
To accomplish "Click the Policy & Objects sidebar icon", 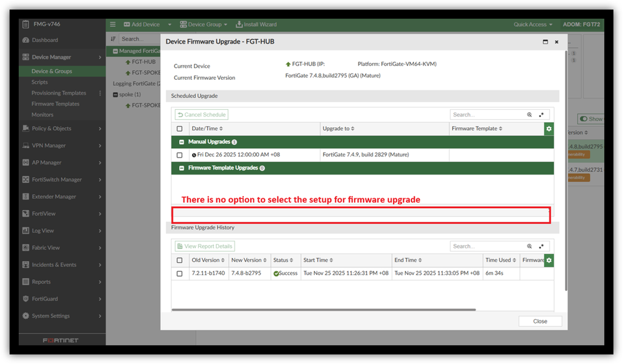I will tap(26, 128).
